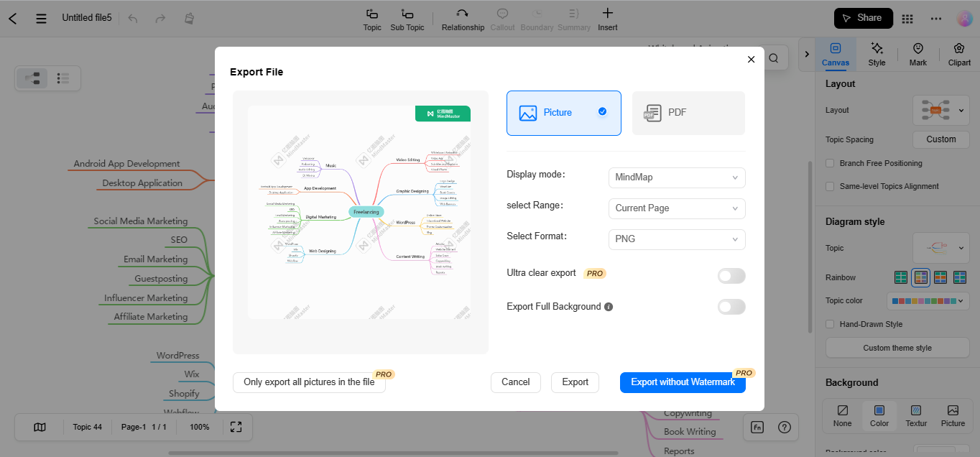Check the Branch Free Positioning checkbox
This screenshot has width=980, height=457.
830,163
